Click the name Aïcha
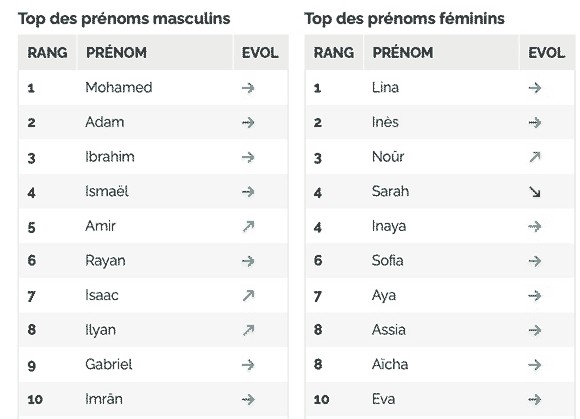 click(390, 364)
